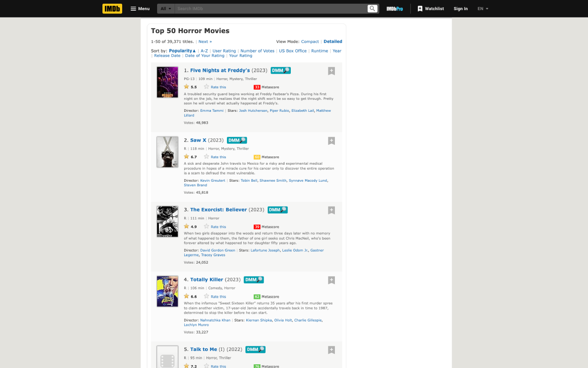The width and height of the screenshot is (588, 368).
Task: Click the search magnifier button
Action: coord(373,9)
